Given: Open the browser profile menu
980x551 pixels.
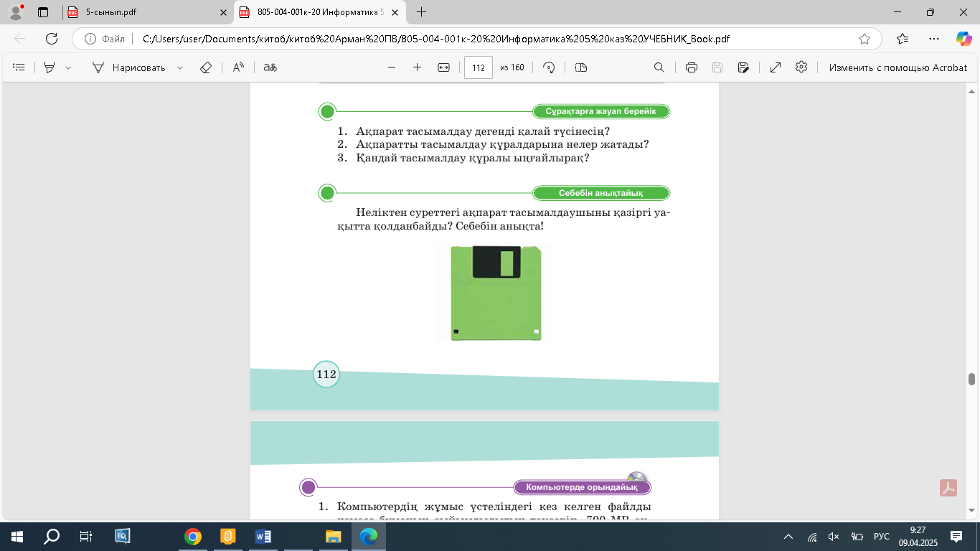Looking at the screenshot, I should coord(16,12).
